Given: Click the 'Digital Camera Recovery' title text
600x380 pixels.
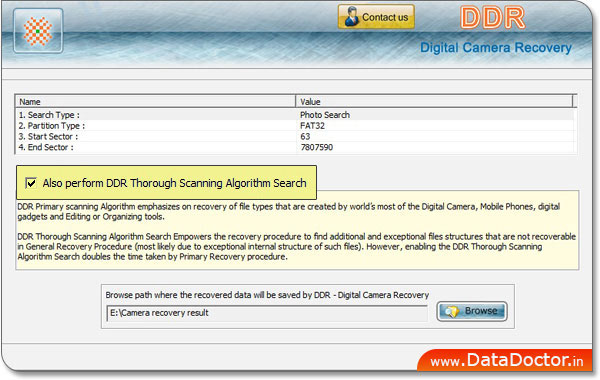Looking at the screenshot, I should point(496,47).
